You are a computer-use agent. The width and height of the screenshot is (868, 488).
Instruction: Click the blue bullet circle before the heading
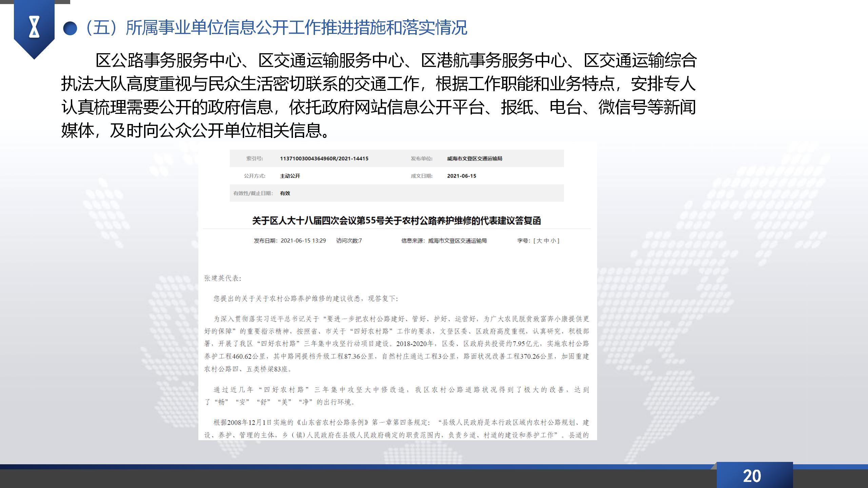[x=70, y=28]
